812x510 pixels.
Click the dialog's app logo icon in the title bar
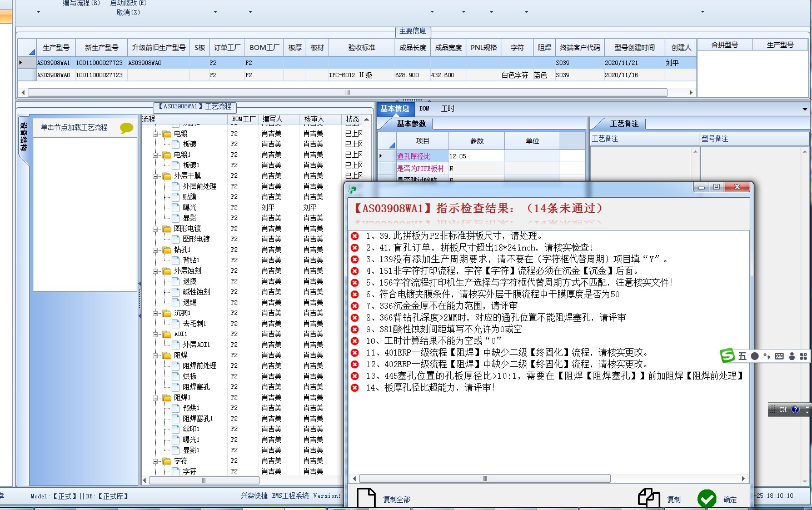352,189
